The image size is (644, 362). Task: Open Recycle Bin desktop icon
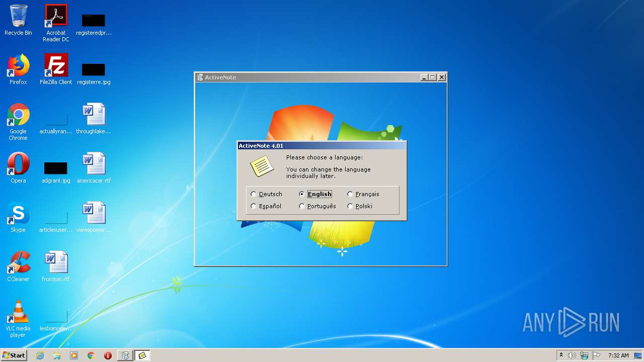point(18,20)
